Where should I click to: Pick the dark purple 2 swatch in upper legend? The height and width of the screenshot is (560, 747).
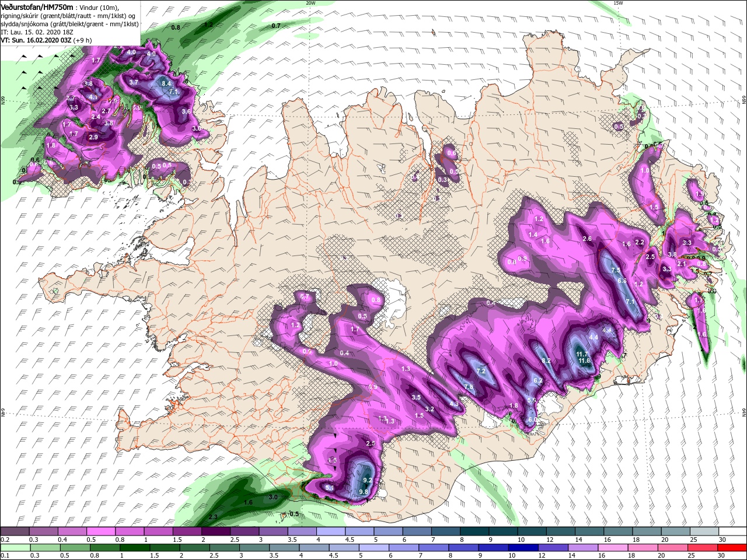[x=215, y=531]
